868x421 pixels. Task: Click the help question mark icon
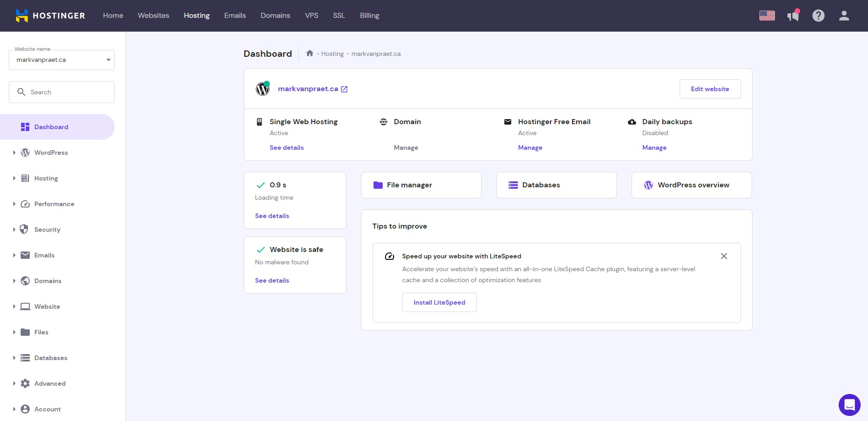818,16
